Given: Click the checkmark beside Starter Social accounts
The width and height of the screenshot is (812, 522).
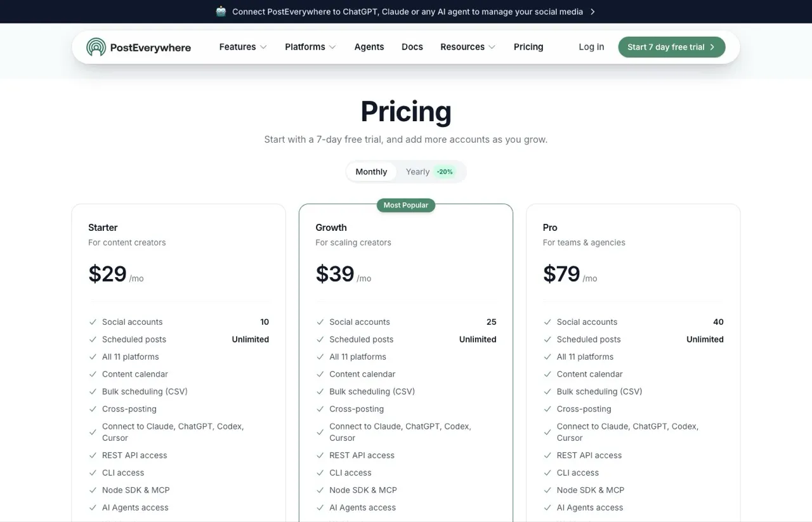Looking at the screenshot, I should click(93, 322).
